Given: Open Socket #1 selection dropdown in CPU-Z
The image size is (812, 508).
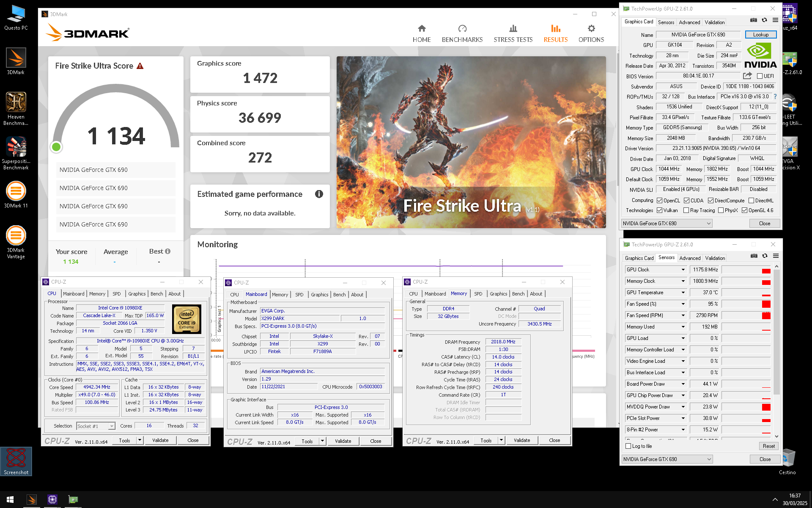Looking at the screenshot, I should pyautogui.click(x=96, y=426).
